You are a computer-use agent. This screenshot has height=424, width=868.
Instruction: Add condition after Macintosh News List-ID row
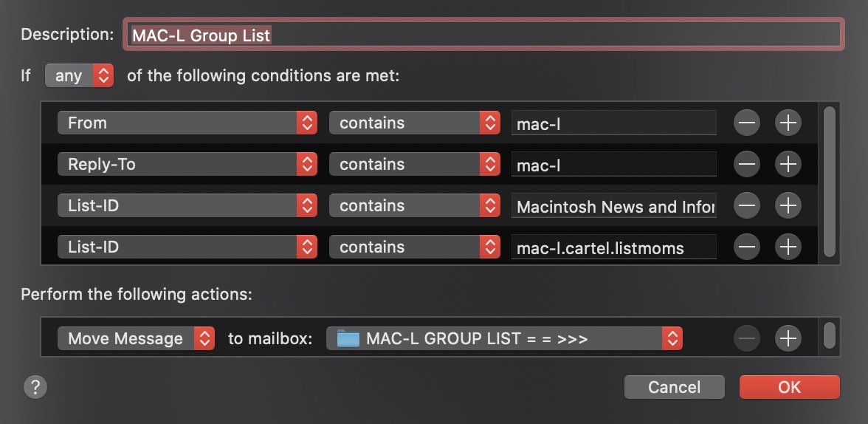[x=788, y=206]
